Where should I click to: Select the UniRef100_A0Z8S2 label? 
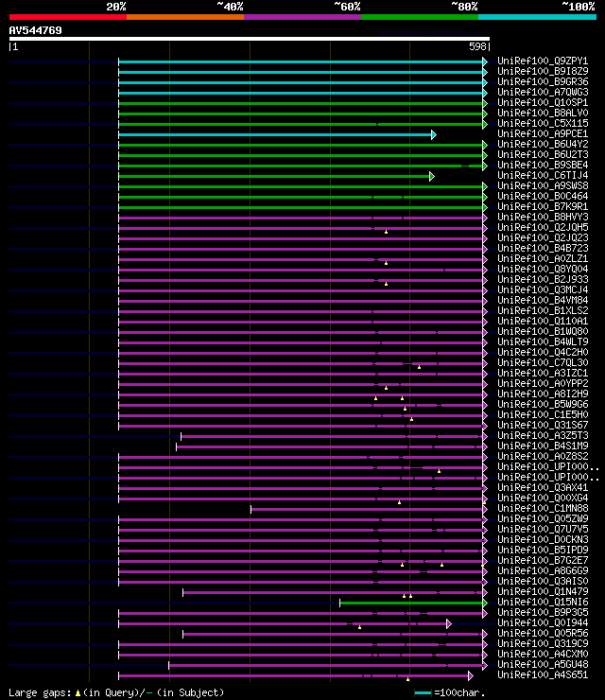[x=543, y=457]
